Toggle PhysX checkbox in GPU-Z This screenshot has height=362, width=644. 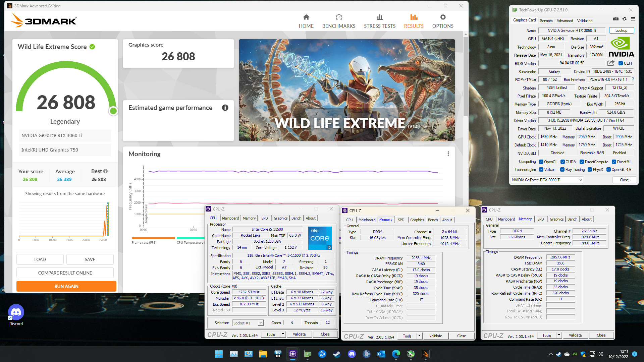click(590, 170)
